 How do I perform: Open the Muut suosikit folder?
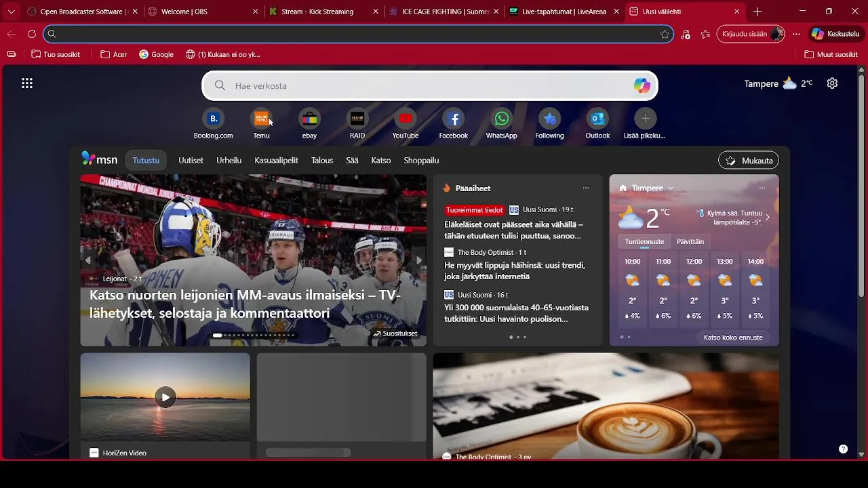[831, 54]
